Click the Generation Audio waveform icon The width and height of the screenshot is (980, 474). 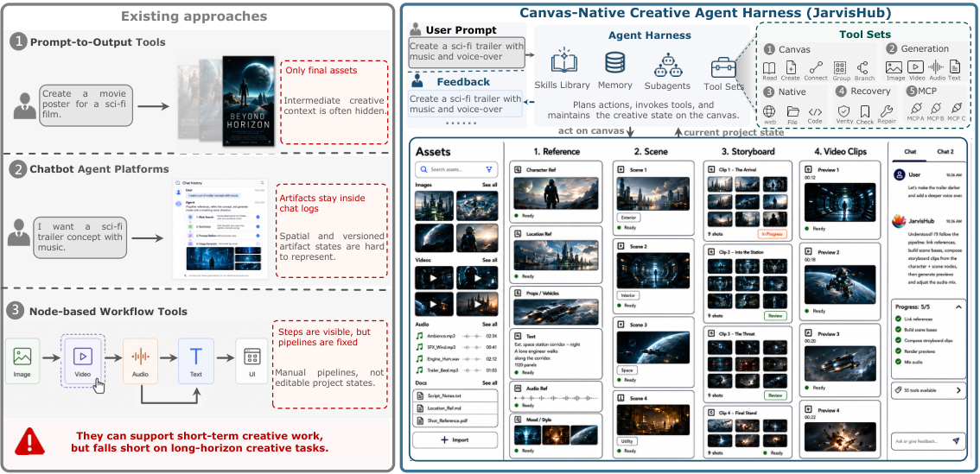click(936, 66)
